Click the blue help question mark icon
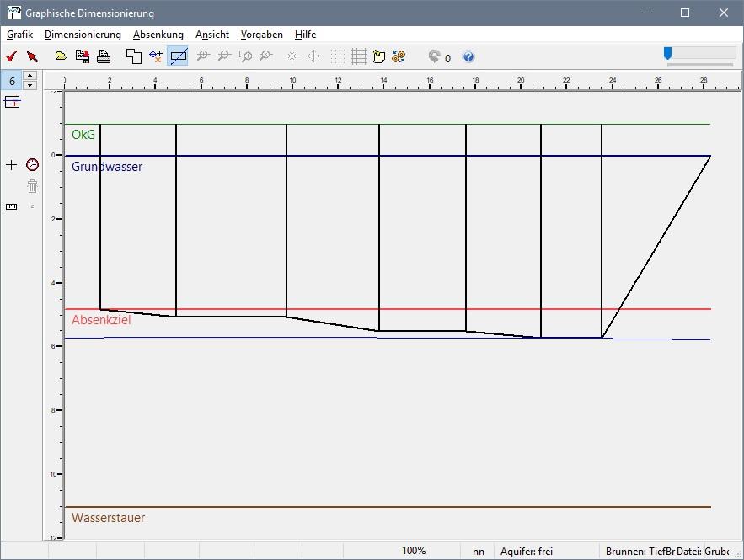The height and width of the screenshot is (560, 744). click(x=468, y=57)
